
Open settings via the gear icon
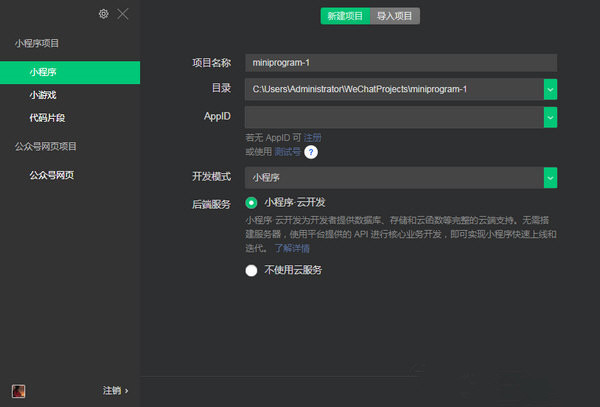tap(103, 14)
